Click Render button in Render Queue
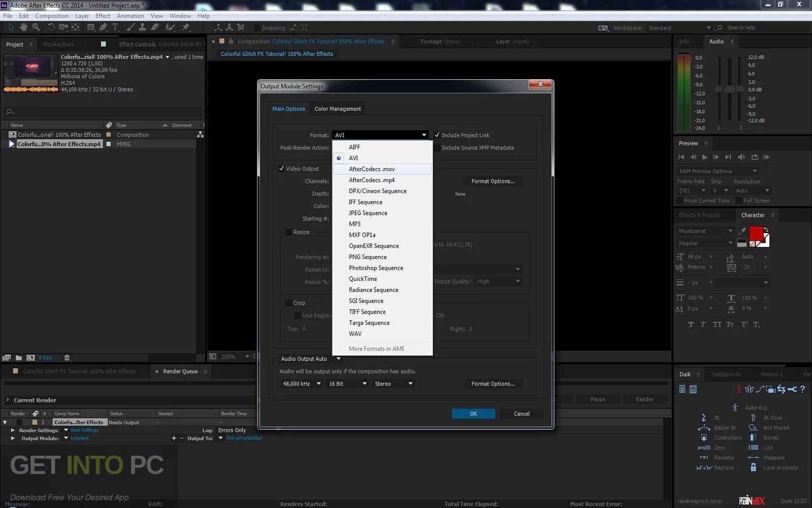Viewport: 812px width, 508px height. [645, 399]
